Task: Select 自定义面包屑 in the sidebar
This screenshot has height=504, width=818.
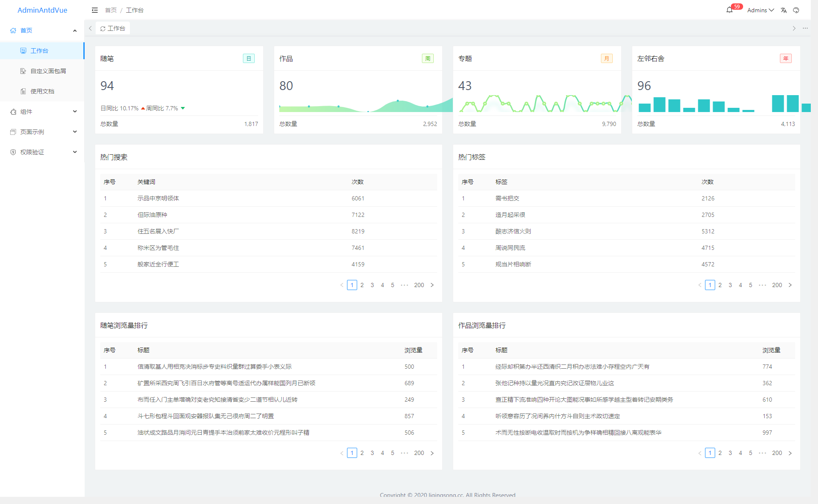Action: click(48, 71)
